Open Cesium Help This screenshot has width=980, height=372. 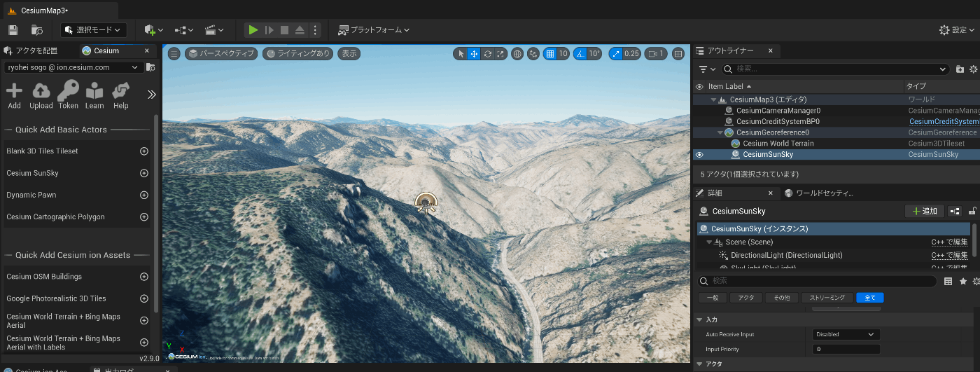click(x=121, y=96)
